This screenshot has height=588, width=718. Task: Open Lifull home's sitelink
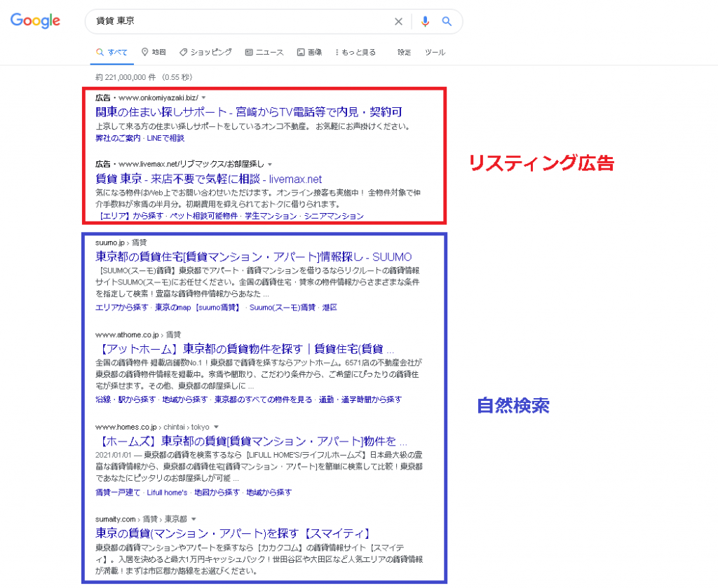pyautogui.click(x=167, y=493)
